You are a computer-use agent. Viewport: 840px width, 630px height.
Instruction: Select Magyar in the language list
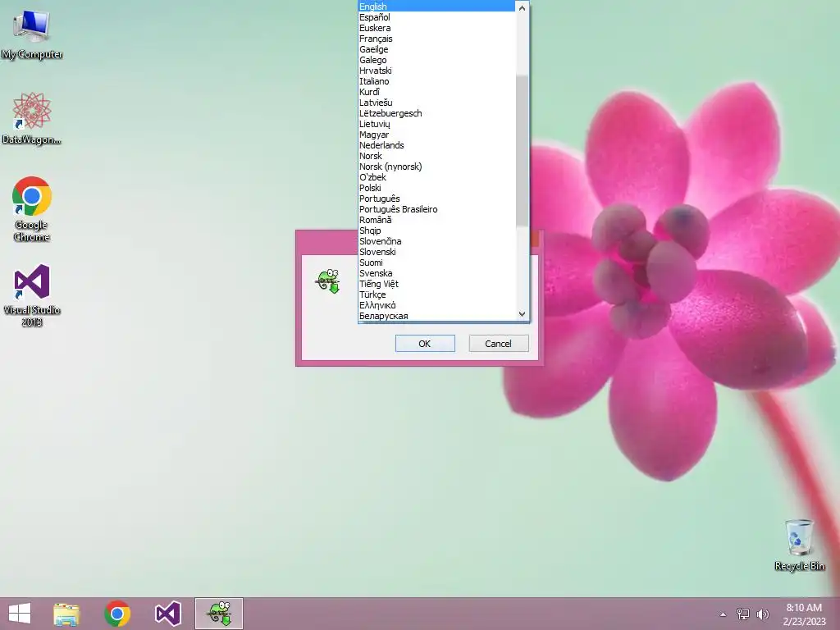click(x=436, y=135)
